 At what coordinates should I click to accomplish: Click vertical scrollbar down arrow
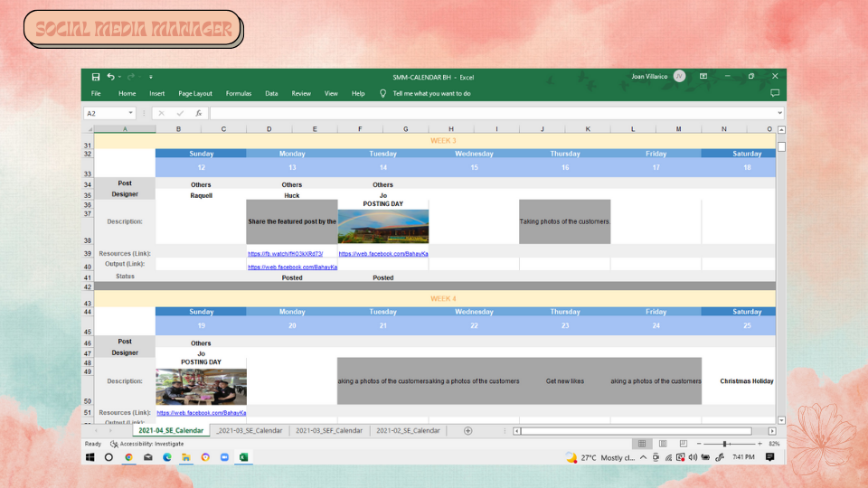781,420
